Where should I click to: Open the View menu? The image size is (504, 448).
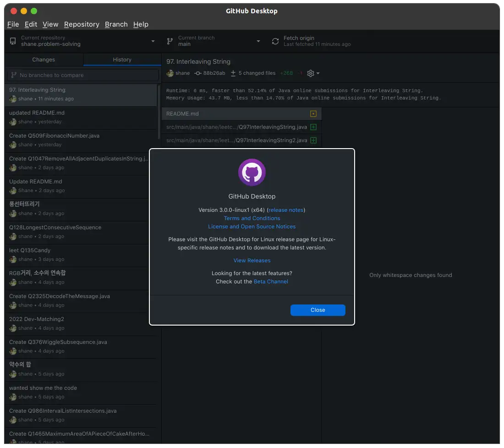(x=50, y=24)
